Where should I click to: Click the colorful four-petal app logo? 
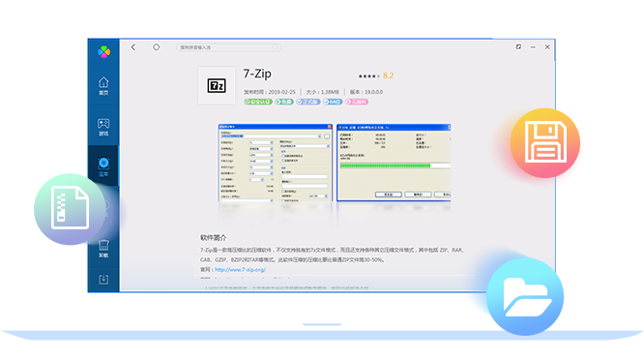(x=103, y=52)
